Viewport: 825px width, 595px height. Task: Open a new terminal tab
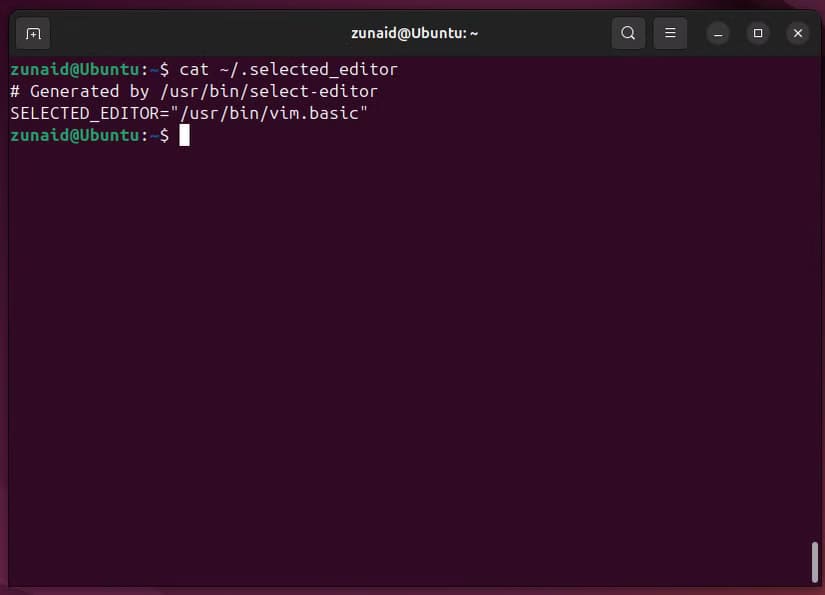tap(33, 34)
